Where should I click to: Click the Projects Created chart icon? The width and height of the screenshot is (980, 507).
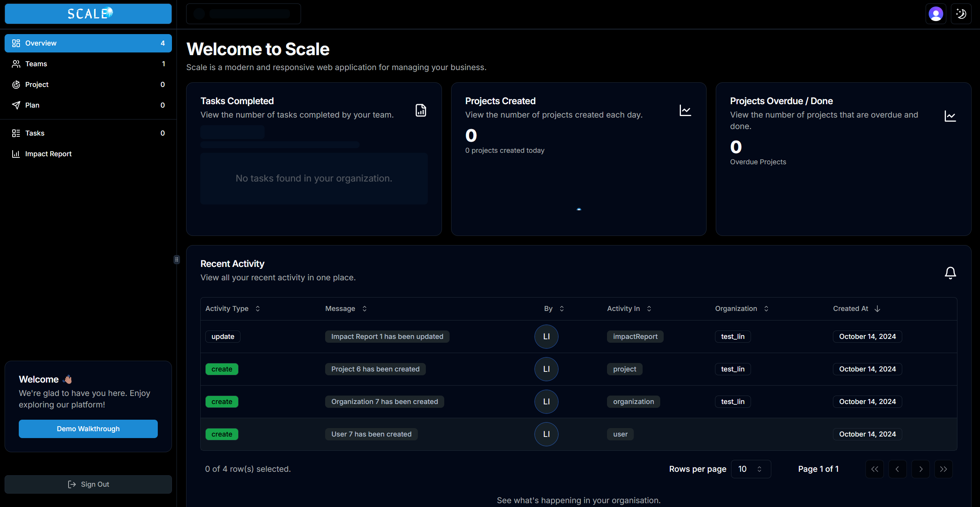tap(685, 110)
